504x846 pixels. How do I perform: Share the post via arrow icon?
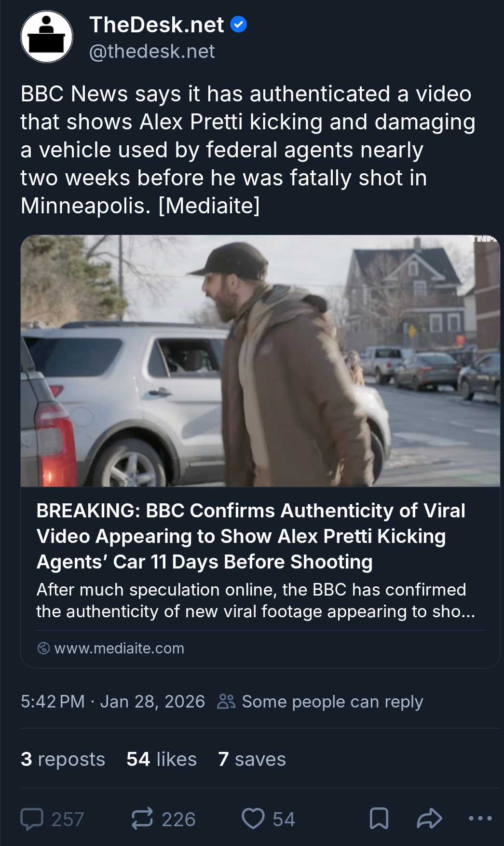(429, 819)
